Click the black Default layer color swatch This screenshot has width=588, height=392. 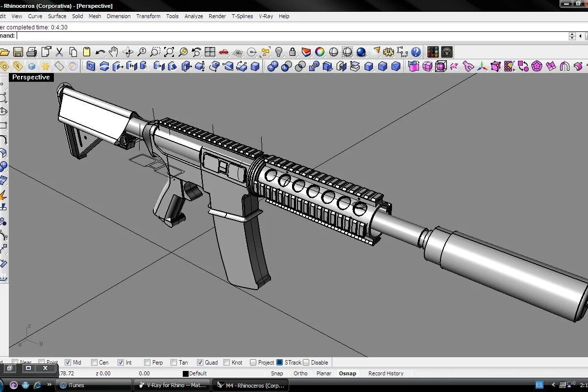pyautogui.click(x=185, y=374)
